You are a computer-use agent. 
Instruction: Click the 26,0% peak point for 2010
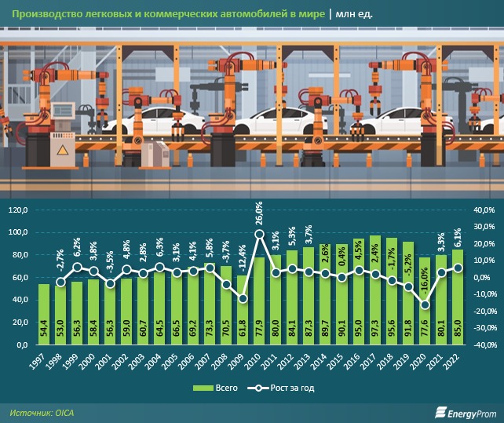coord(259,233)
